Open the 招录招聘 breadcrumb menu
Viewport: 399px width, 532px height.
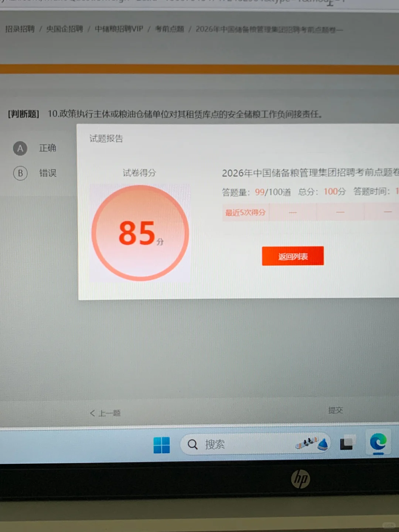tap(19, 29)
